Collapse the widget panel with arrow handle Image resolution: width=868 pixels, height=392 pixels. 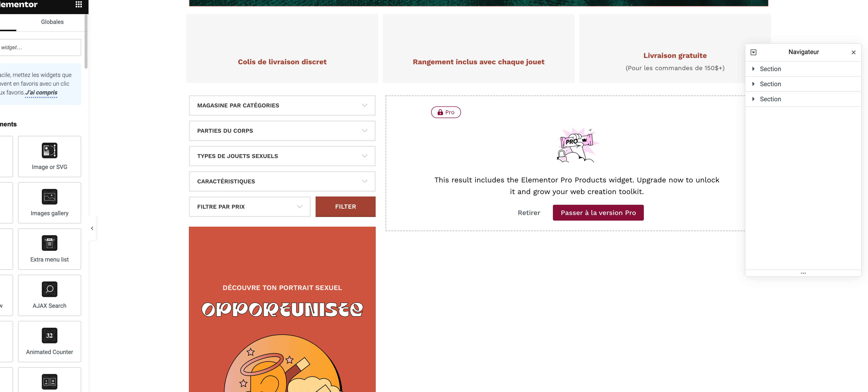(92, 228)
